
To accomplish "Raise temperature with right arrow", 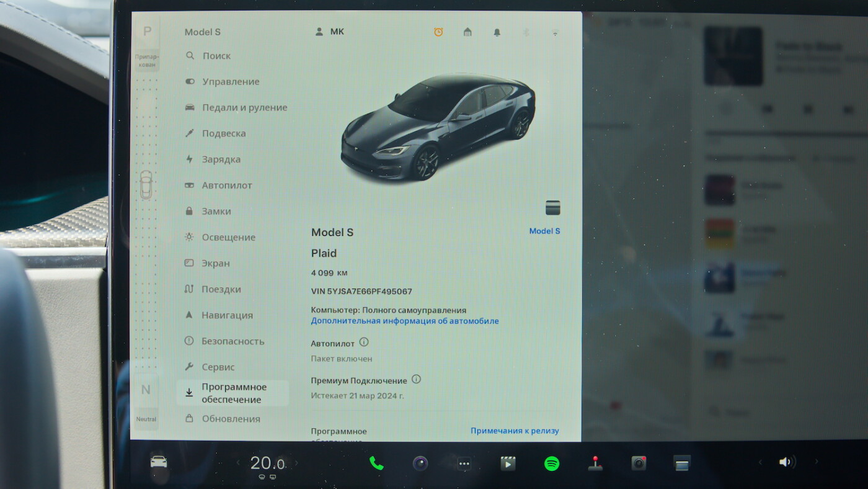I will coord(296,463).
